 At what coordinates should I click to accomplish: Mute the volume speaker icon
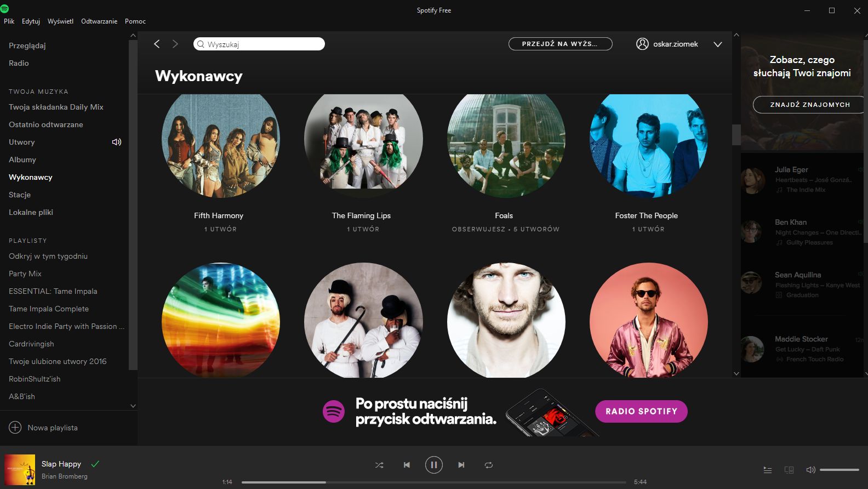coord(810,470)
